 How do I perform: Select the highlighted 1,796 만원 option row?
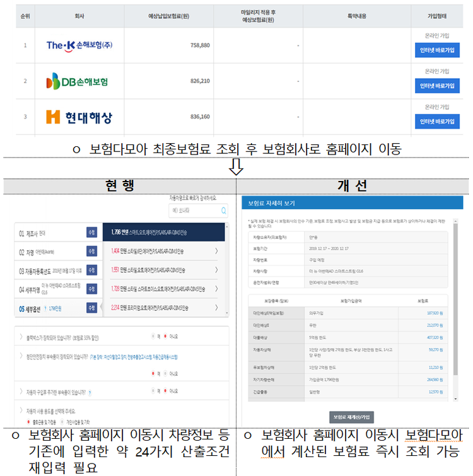coord(163,232)
